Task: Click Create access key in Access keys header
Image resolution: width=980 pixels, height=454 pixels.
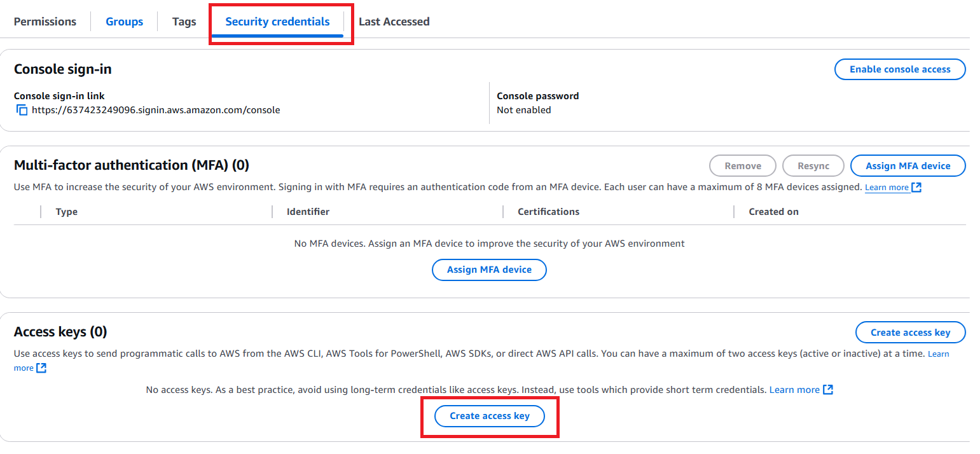Action: [x=910, y=333]
